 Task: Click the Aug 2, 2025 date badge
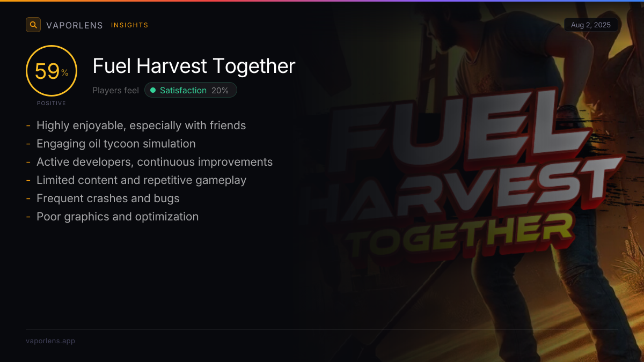pyautogui.click(x=591, y=25)
